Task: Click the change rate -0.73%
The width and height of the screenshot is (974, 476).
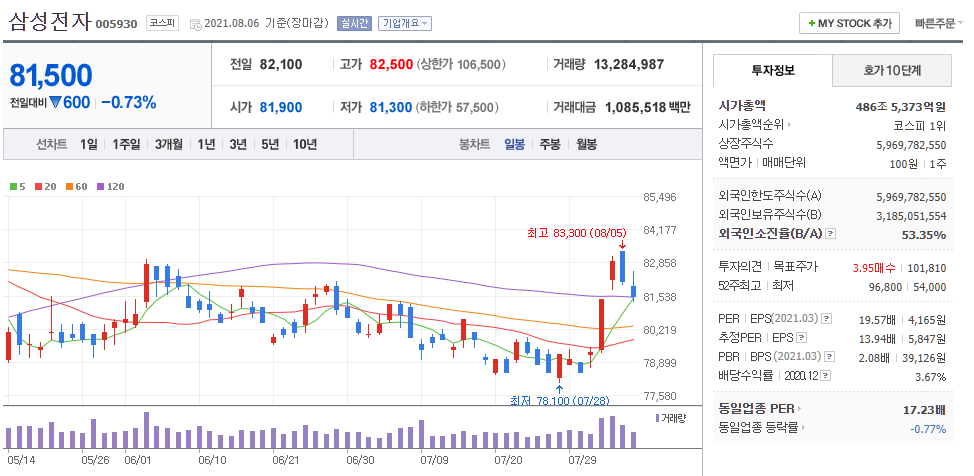Action: click(x=129, y=103)
